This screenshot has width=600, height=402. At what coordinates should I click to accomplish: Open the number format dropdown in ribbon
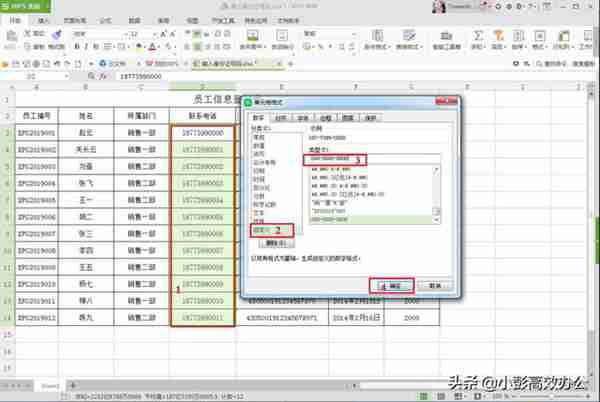350,33
